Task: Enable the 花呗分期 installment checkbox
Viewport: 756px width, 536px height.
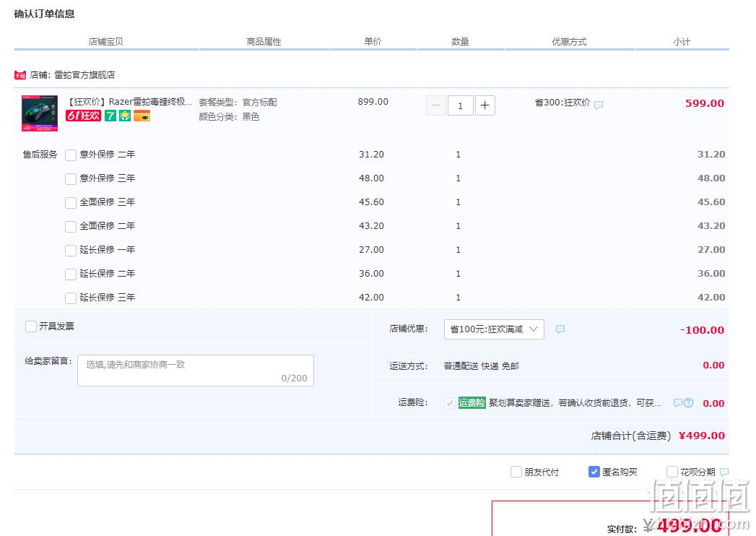Action: click(x=672, y=472)
